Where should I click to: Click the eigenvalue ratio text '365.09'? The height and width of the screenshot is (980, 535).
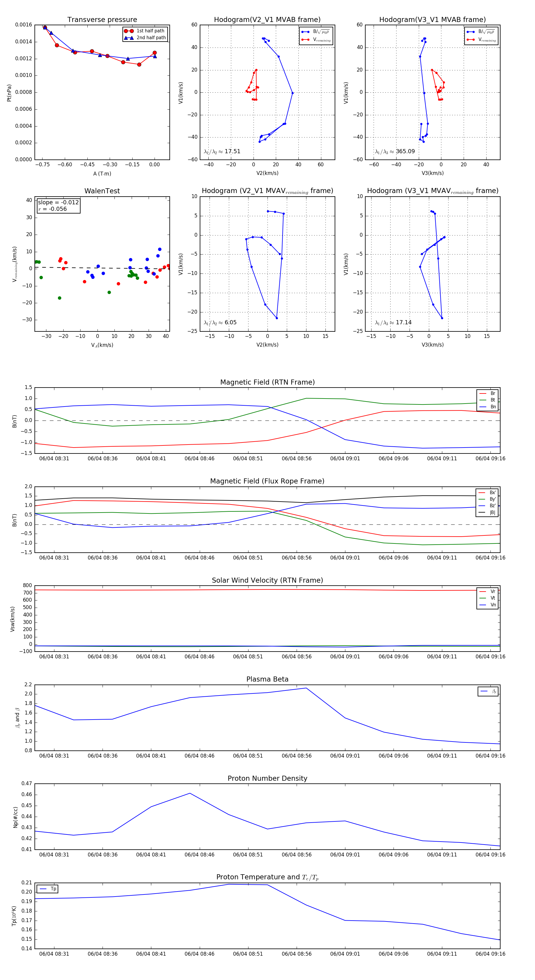pos(405,151)
